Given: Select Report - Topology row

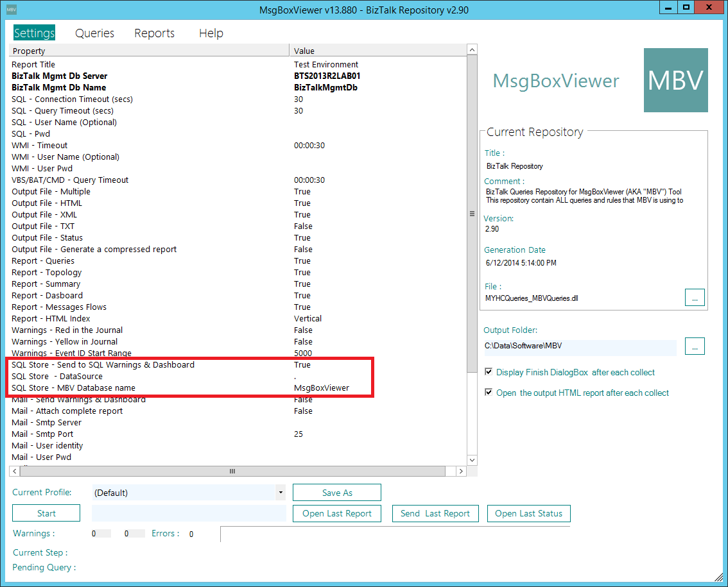Looking at the screenshot, I should tap(238, 273).
